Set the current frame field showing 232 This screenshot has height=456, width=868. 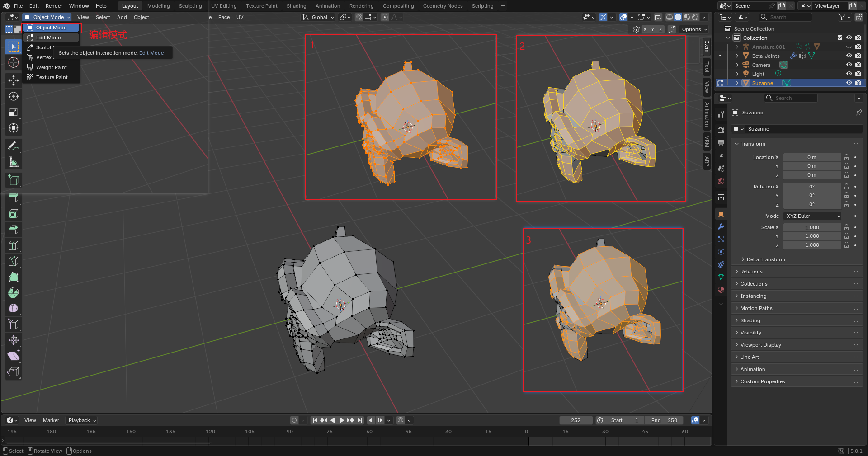pyautogui.click(x=576, y=420)
